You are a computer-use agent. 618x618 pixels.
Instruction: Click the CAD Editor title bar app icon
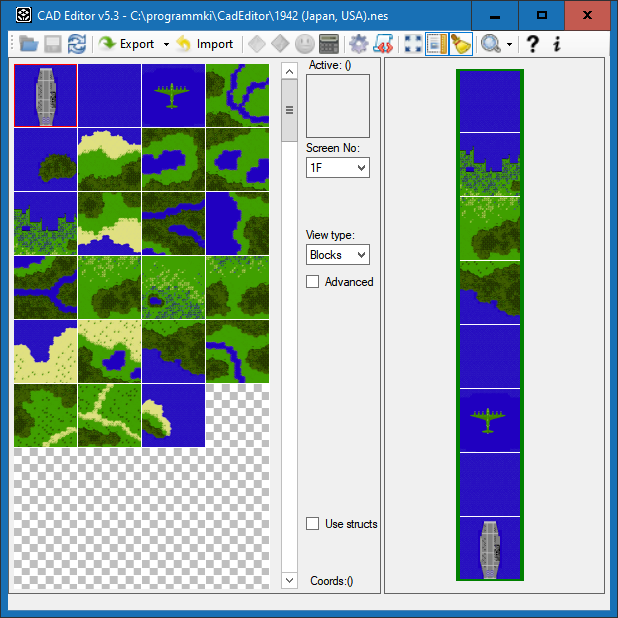(x=24, y=15)
